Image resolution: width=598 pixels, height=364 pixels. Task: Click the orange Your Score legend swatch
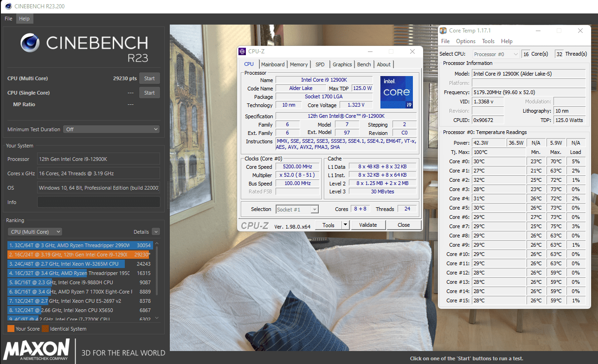(11, 329)
